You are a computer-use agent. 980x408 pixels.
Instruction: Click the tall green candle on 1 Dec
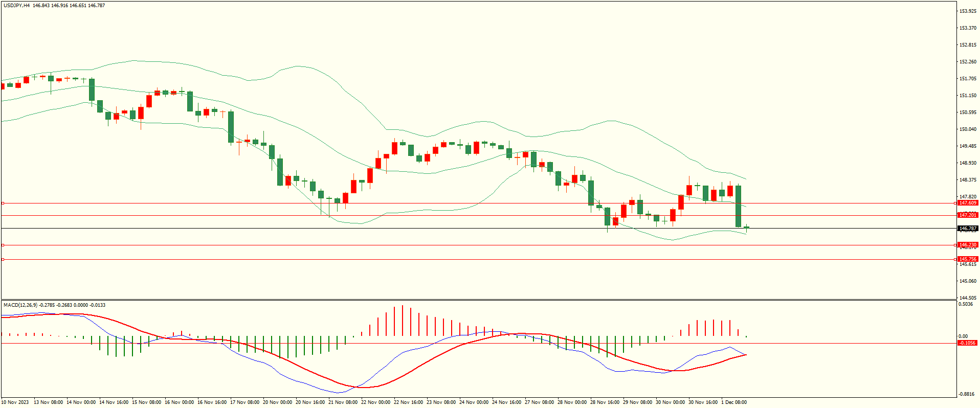(739, 206)
